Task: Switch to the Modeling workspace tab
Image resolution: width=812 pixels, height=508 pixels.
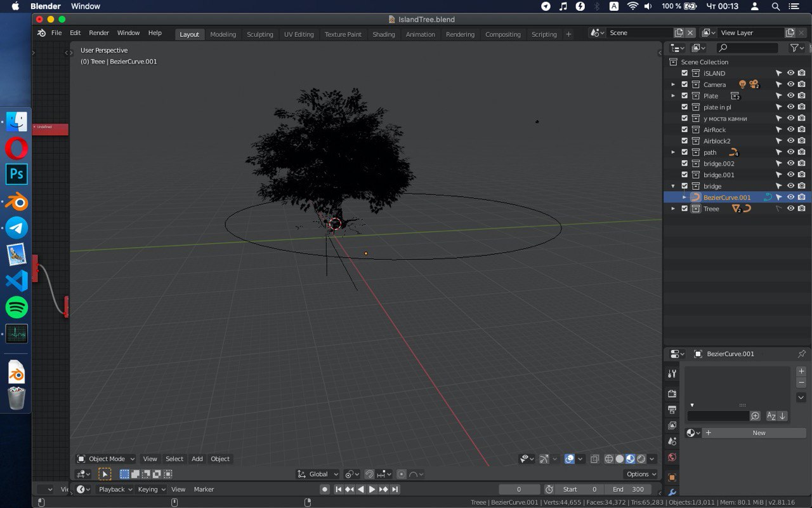Action: coord(223,34)
